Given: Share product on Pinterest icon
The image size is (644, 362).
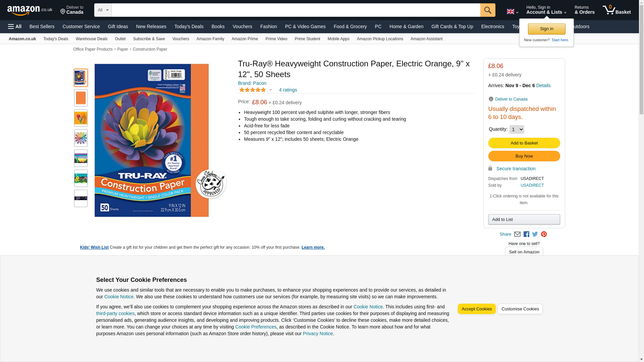Looking at the screenshot, I should 544,234.
